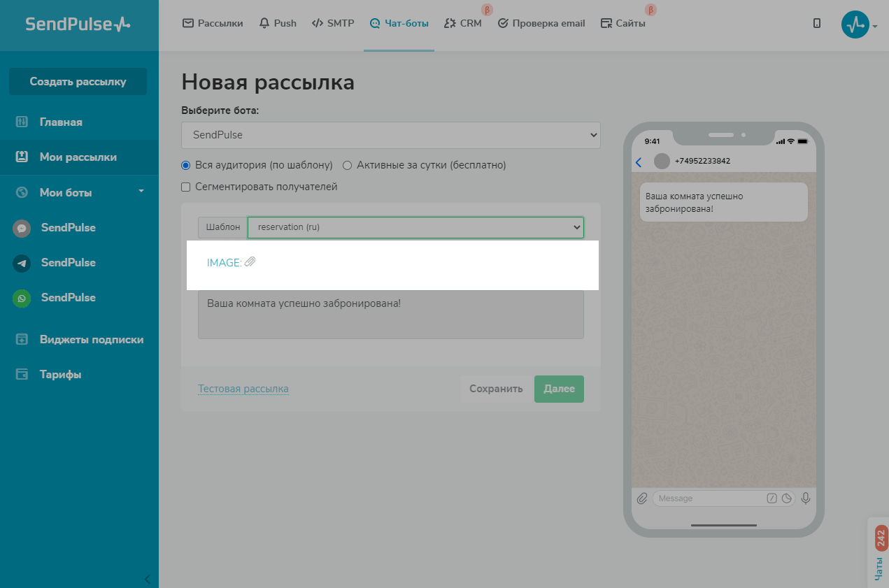Select the Telegram SendPulse bot
889x588 pixels.
point(68,262)
